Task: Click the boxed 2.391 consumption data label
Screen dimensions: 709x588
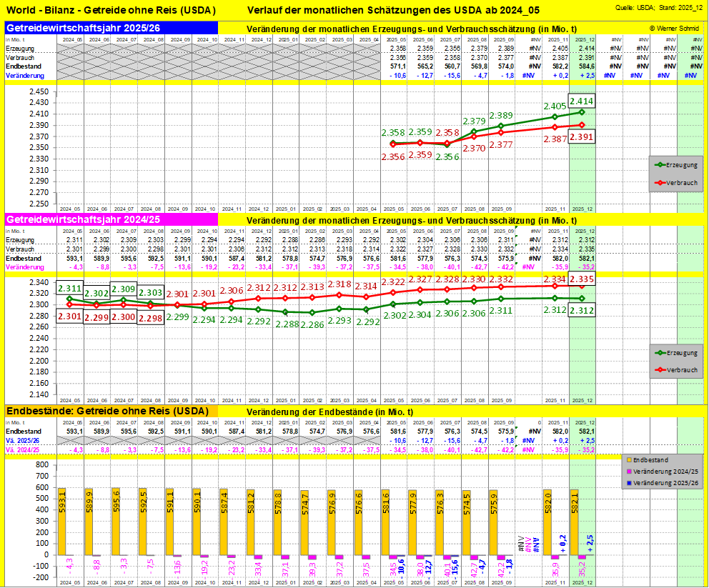Action: pyautogui.click(x=582, y=136)
